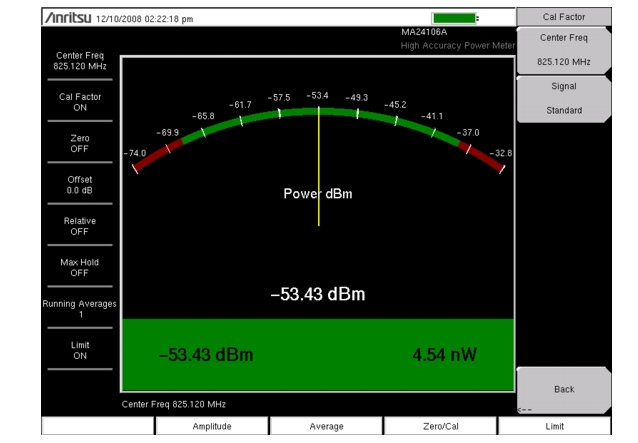
Task: Toggle Zero OFF status
Action: coord(80,144)
